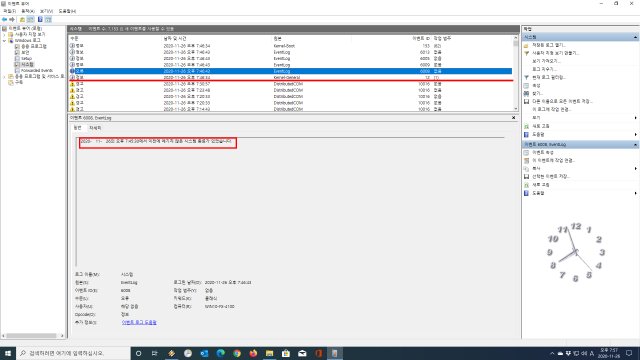640x360 pixels.
Task: Open saved log via folder icon in Actions
Action: coord(526,45)
